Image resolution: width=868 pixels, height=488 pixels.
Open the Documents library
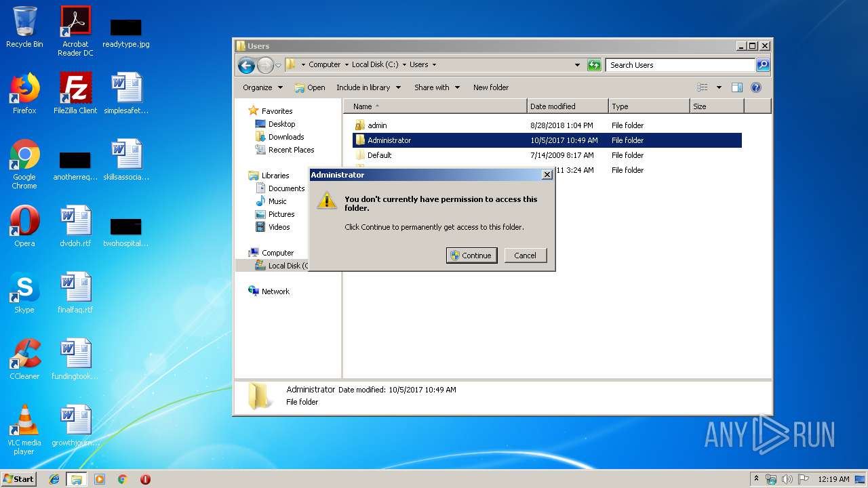tap(286, 188)
